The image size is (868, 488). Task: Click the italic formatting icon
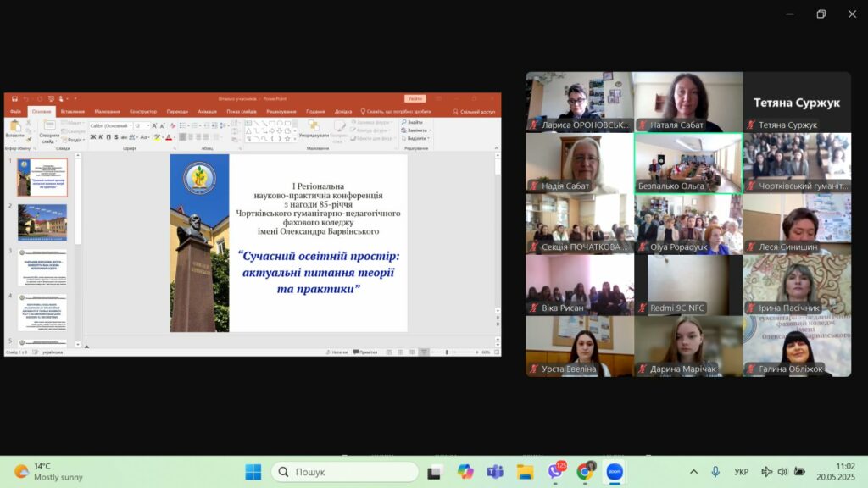tap(100, 136)
